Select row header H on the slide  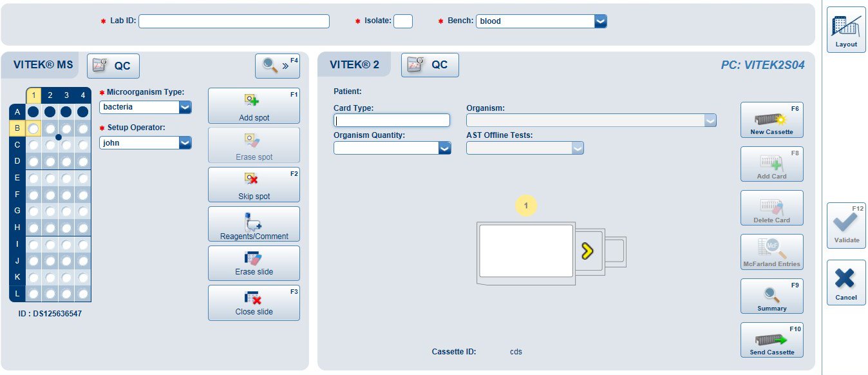(17, 227)
